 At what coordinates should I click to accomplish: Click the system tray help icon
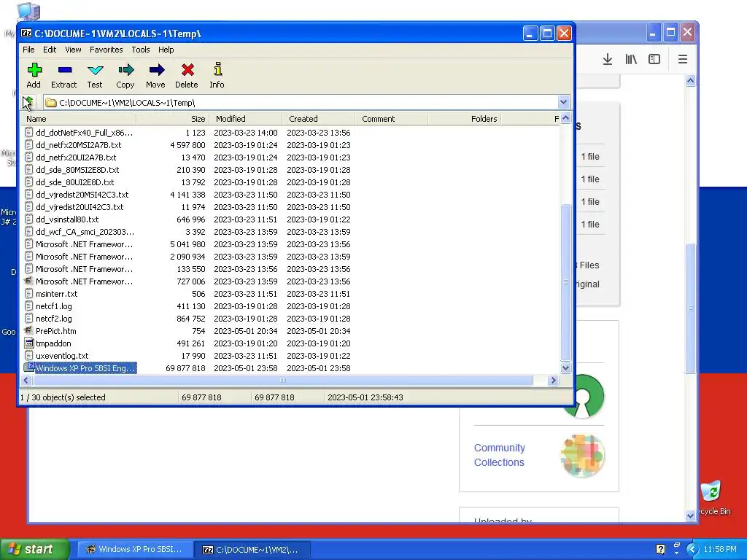coord(660,549)
